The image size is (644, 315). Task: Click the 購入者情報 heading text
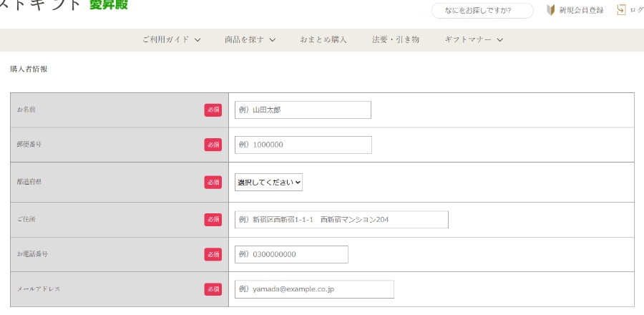click(29, 69)
